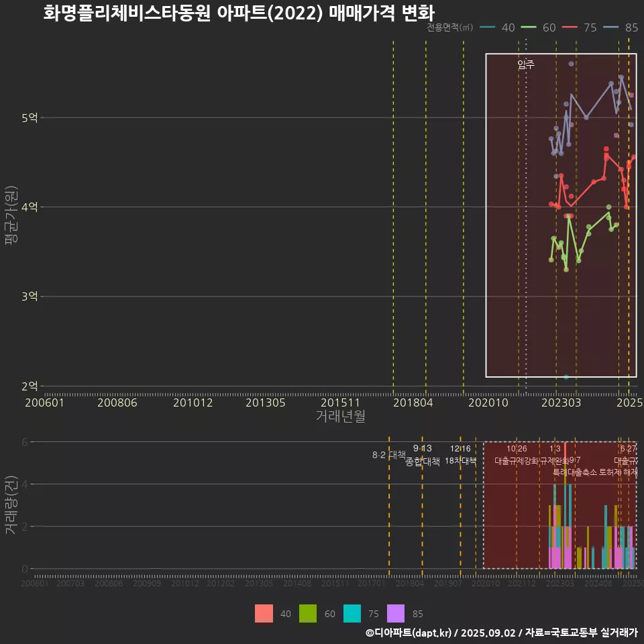644x644 pixels.
Task: Click 201305 on the price chart x-axis
Action: pos(266,402)
